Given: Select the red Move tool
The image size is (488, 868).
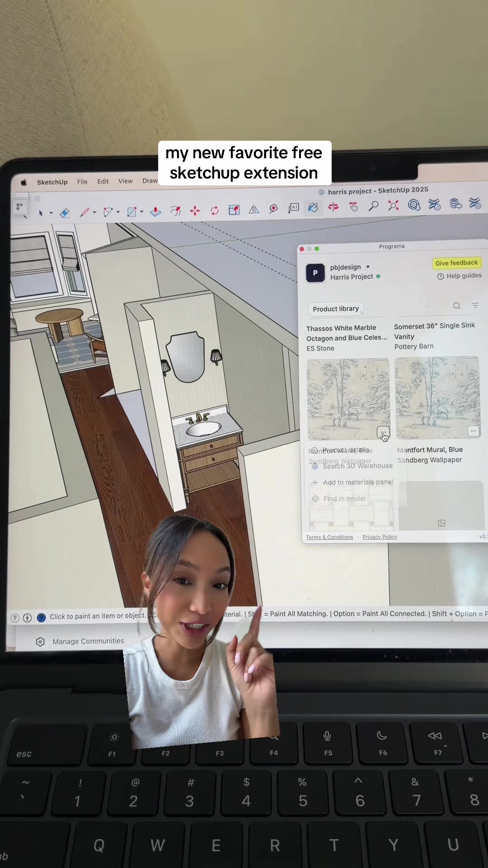Looking at the screenshot, I should 195,211.
